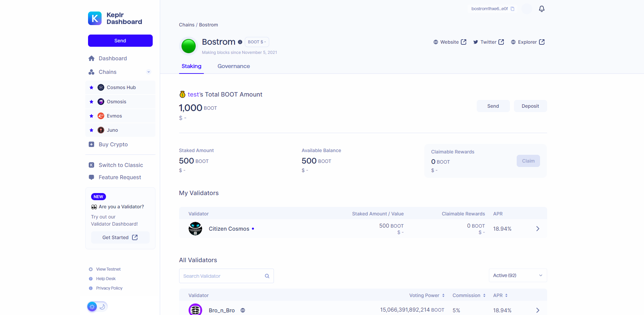Open Privacy Policy link
Screen dimensions: 644x315
[109, 288]
